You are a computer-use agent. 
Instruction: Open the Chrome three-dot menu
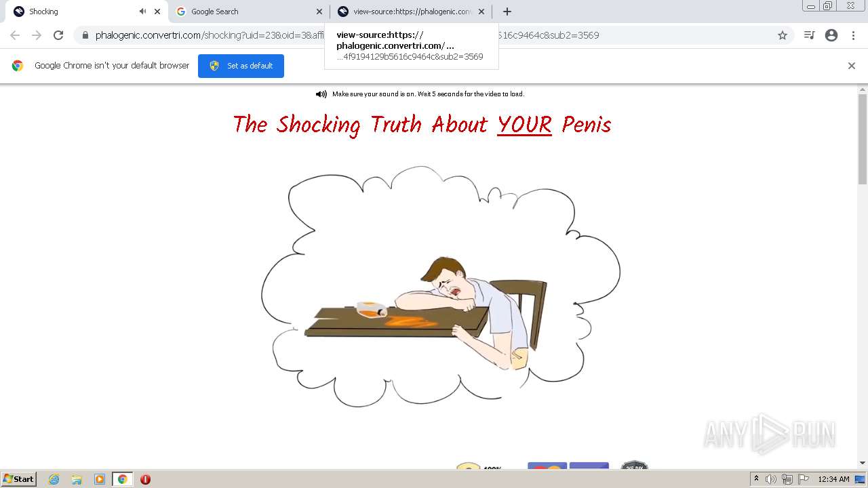click(853, 35)
